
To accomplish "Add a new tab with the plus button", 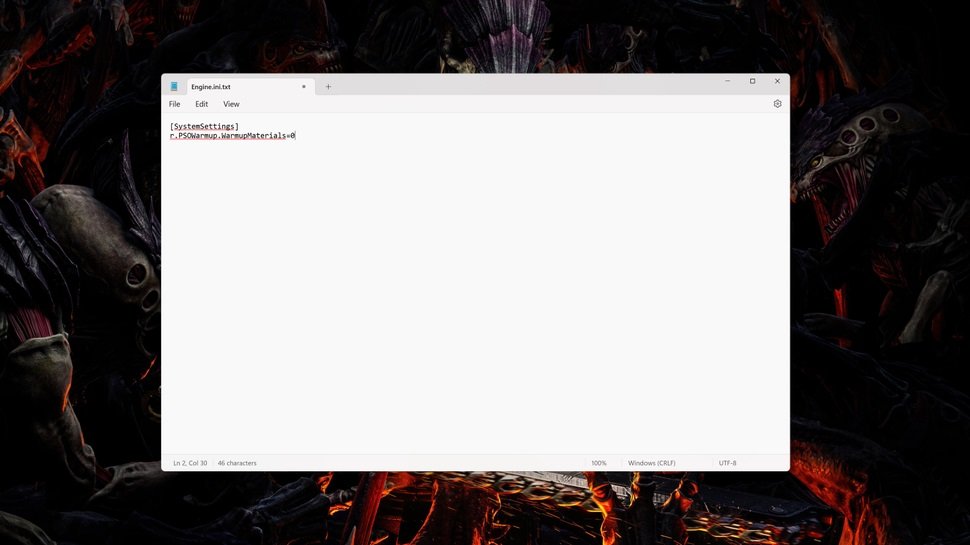I will pyautogui.click(x=328, y=87).
